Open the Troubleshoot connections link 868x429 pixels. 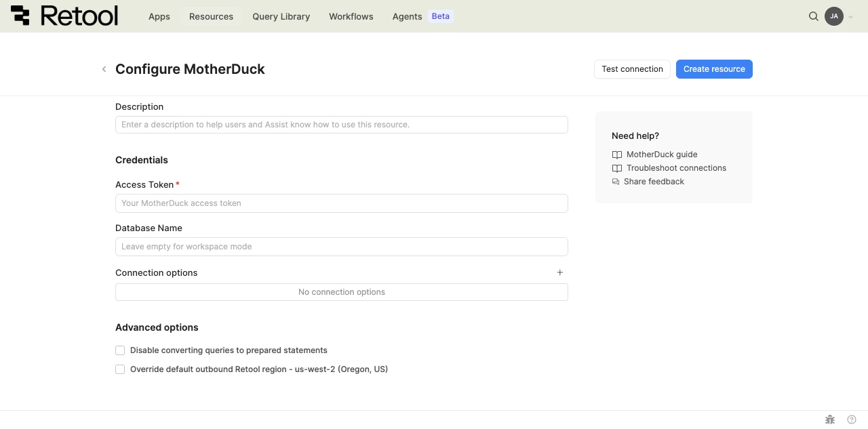[x=676, y=168]
